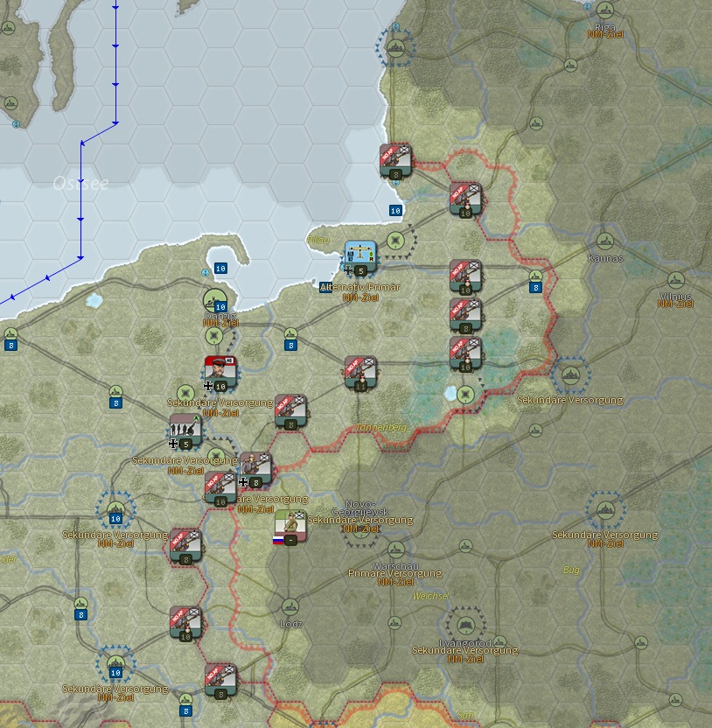Viewport: 712px width, 728px height.
Task: Click the Alternativ/Primär NM-Ziel label
Action: pyautogui.click(x=360, y=292)
